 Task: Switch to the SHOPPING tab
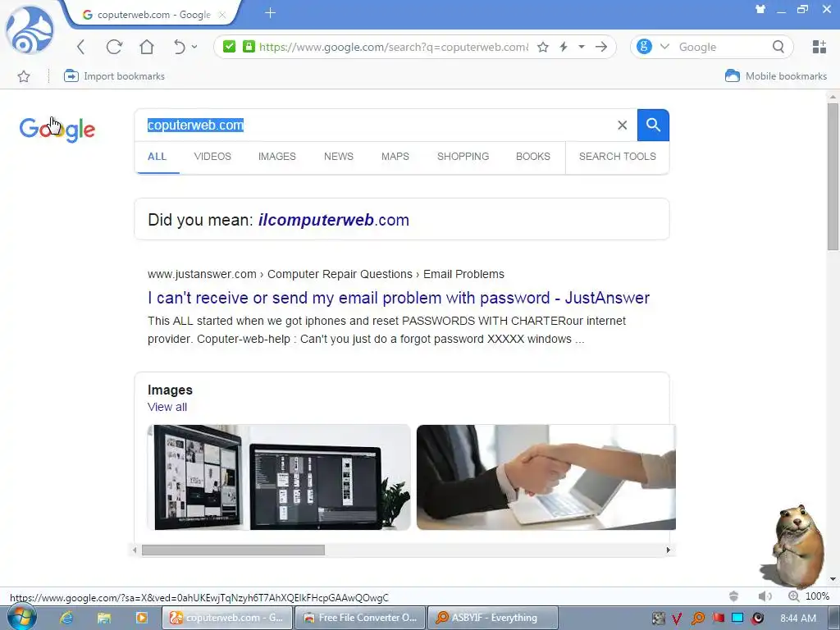pos(463,157)
